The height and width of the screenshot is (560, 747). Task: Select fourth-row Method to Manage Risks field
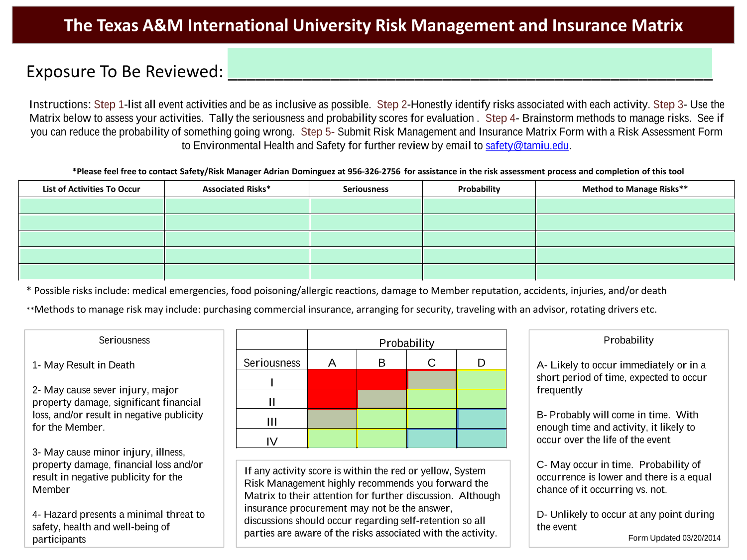635,255
